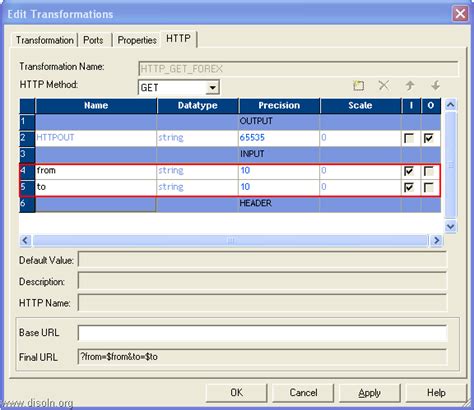Toggle the input checkbox for HTTPOUT

tap(409, 138)
